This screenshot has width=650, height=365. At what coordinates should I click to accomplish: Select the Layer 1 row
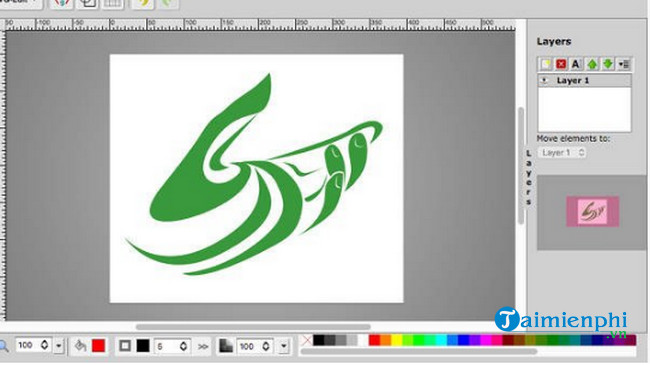click(x=585, y=80)
